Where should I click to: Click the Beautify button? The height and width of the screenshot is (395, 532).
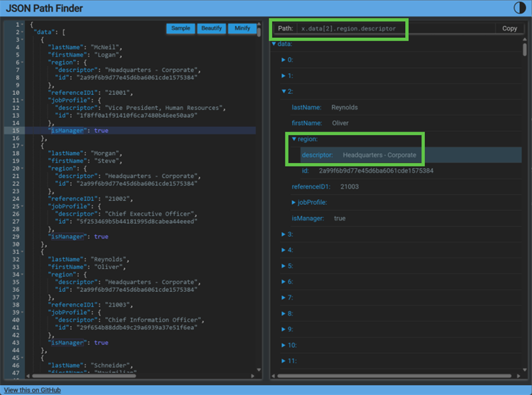[211, 28]
